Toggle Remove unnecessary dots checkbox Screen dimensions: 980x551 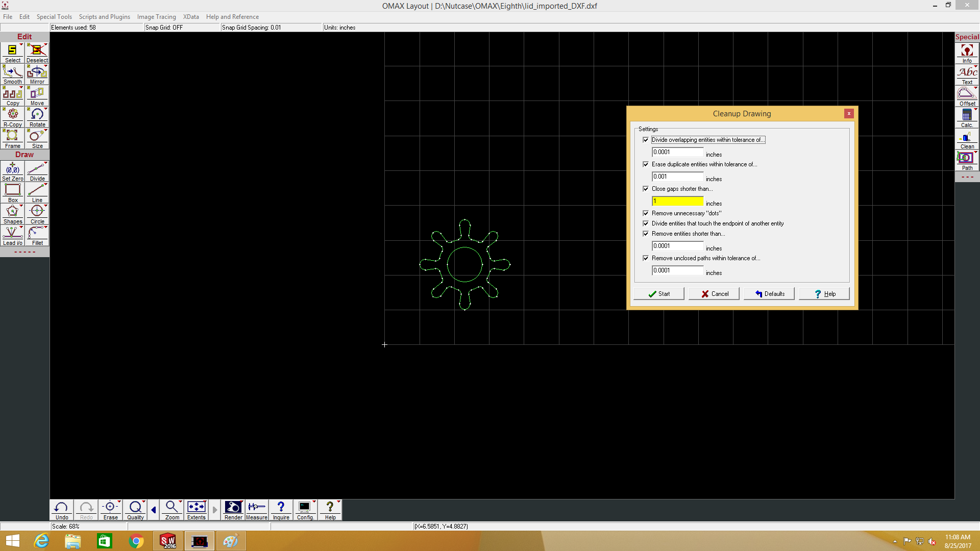coord(646,213)
